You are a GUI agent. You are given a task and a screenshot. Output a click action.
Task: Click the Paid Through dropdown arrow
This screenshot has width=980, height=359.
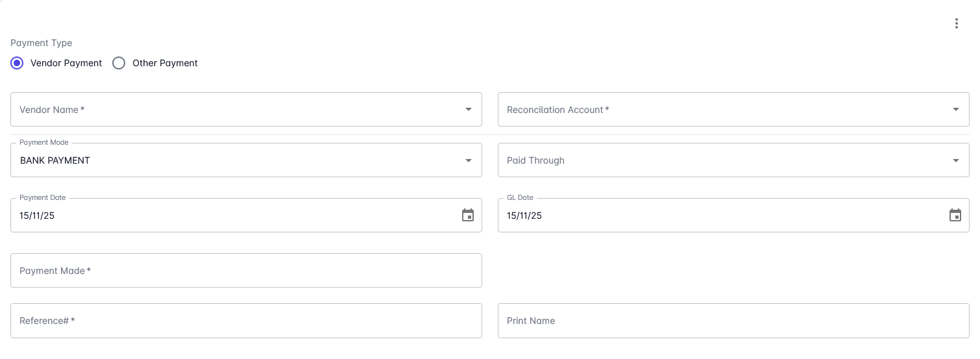coord(956,160)
